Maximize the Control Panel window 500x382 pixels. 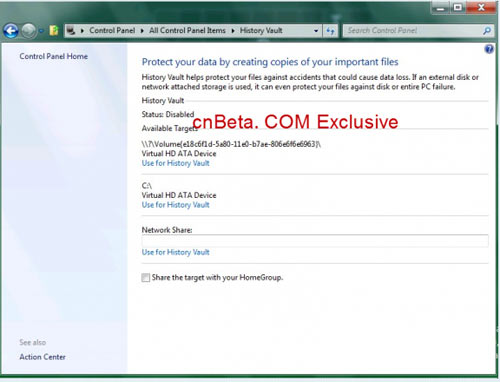(458, 7)
